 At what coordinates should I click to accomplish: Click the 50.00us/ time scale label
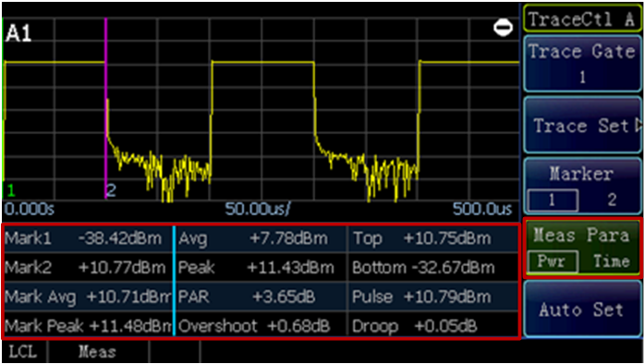(258, 210)
